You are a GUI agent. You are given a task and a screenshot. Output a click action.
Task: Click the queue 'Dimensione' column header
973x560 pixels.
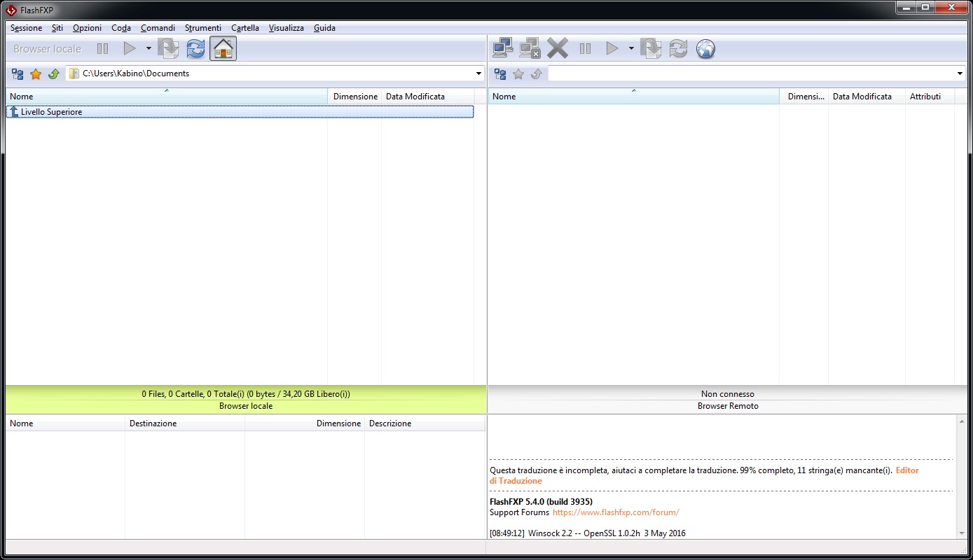pos(305,423)
